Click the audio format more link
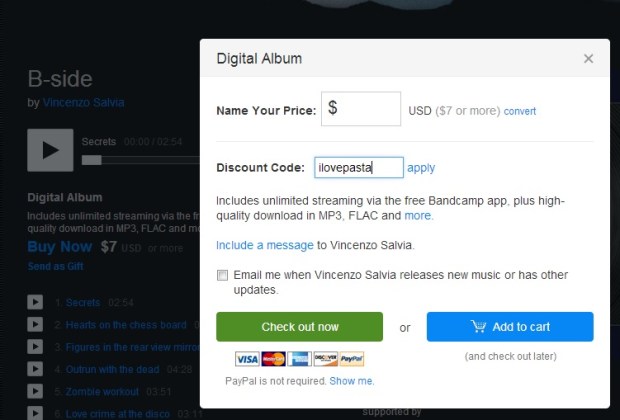 (418, 215)
